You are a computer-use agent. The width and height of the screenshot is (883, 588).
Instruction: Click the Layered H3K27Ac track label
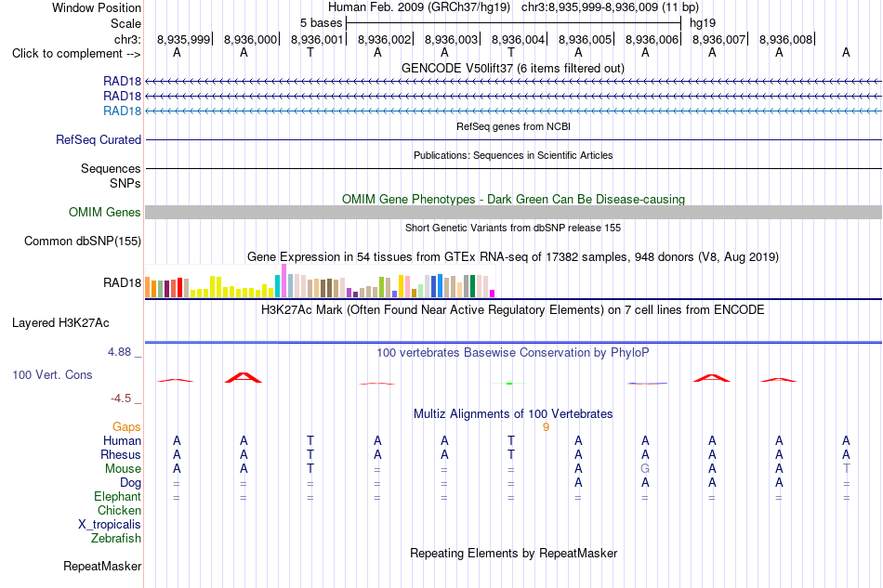[x=60, y=323]
